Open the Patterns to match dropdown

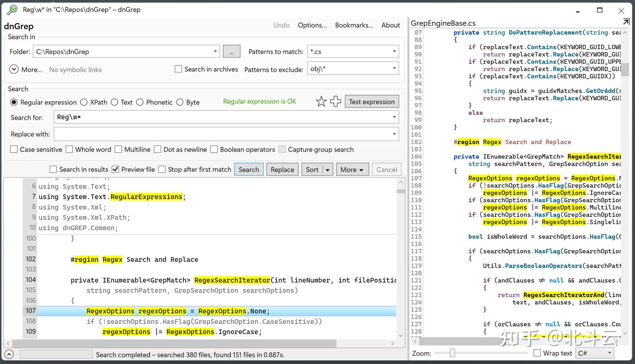pyautogui.click(x=394, y=51)
